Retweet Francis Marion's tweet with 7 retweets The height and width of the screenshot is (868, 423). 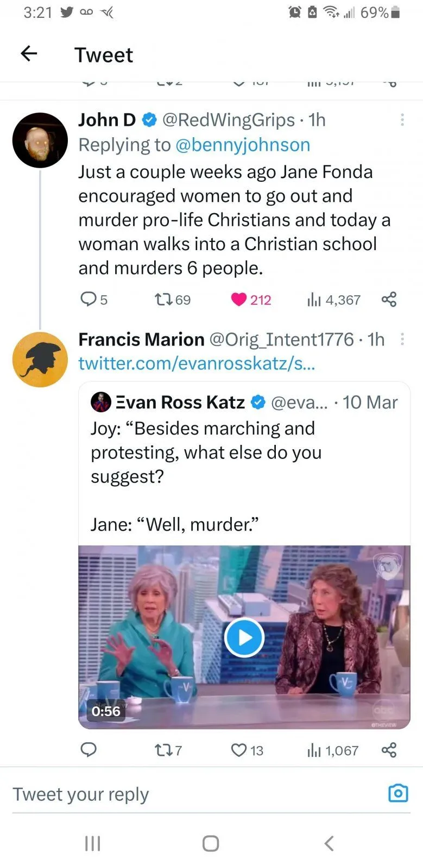pyautogui.click(x=163, y=750)
